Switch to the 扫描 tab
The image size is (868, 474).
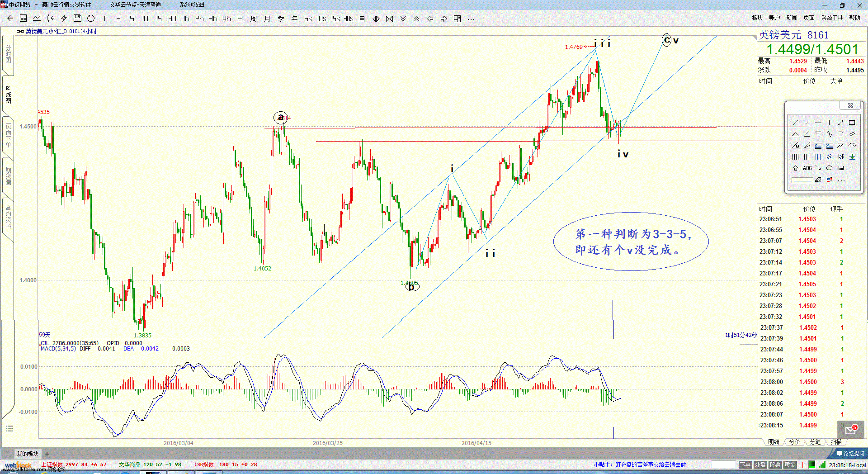pyautogui.click(x=836, y=442)
